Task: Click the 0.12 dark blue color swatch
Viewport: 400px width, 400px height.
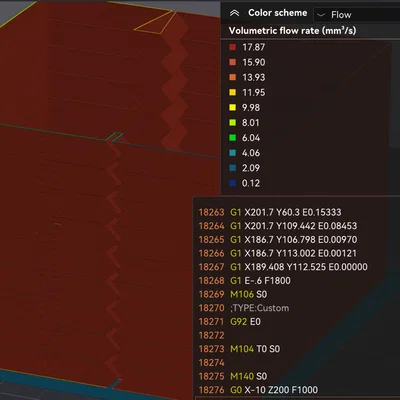Action: (233, 183)
